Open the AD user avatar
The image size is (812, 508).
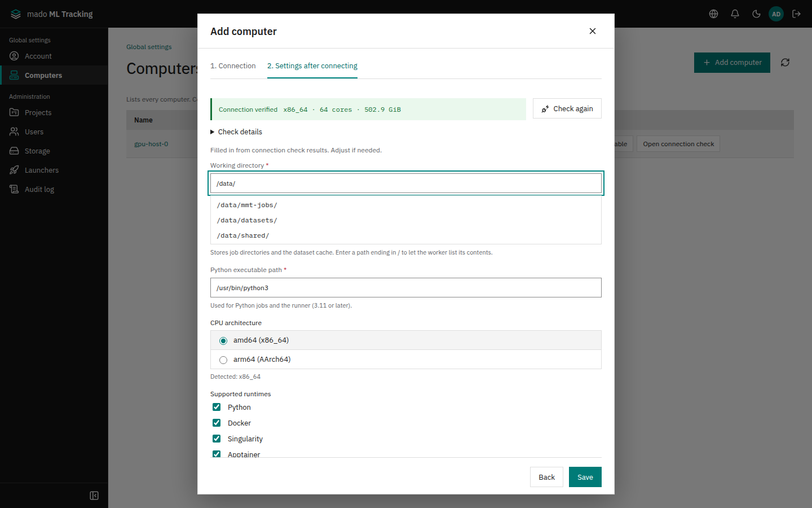(x=776, y=14)
